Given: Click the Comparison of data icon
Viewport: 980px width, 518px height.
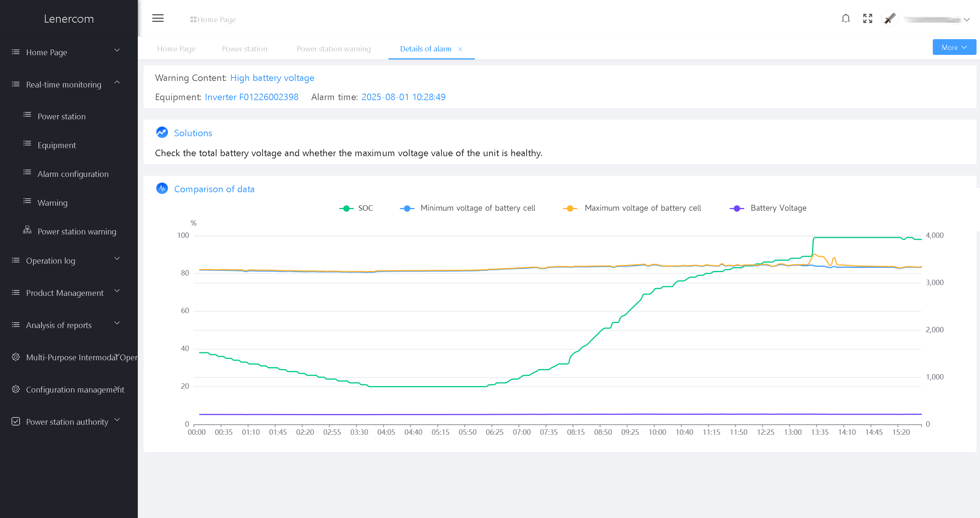Looking at the screenshot, I should coord(162,188).
